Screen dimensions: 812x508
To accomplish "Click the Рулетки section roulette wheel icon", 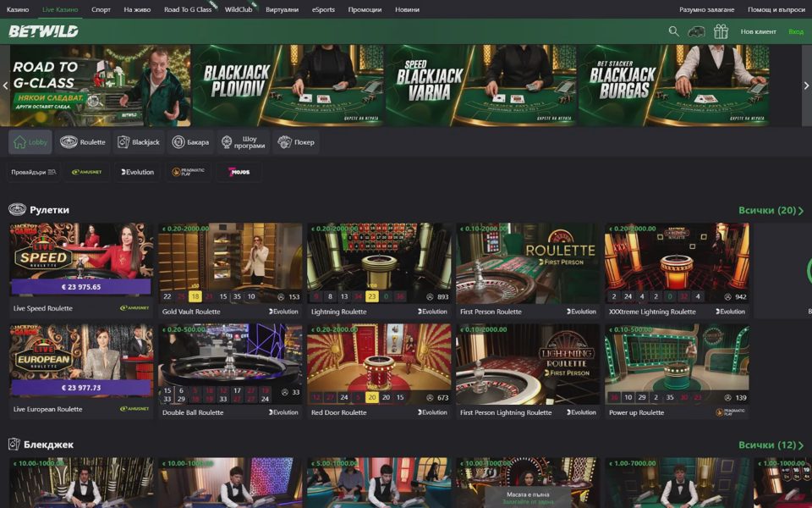I will (17, 209).
